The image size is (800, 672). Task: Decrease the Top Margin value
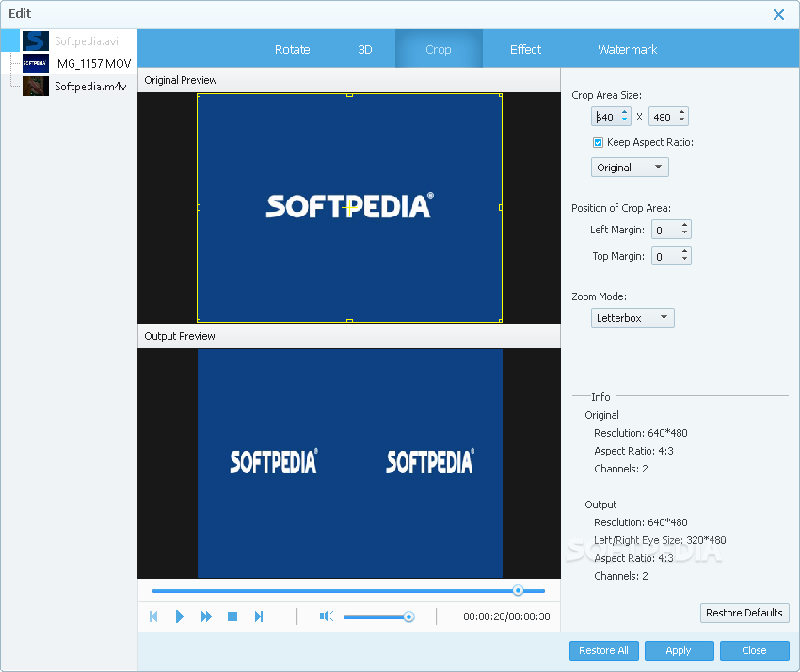coord(684,260)
